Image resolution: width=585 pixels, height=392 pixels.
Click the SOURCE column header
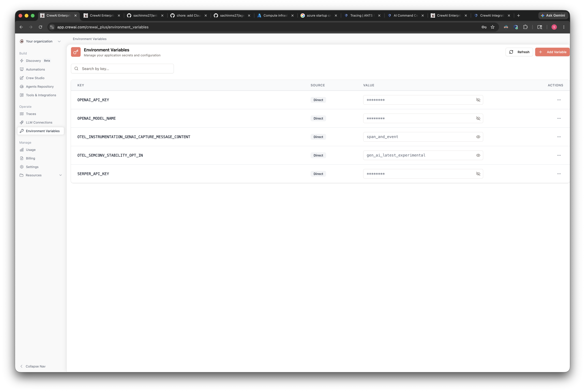(x=318, y=85)
